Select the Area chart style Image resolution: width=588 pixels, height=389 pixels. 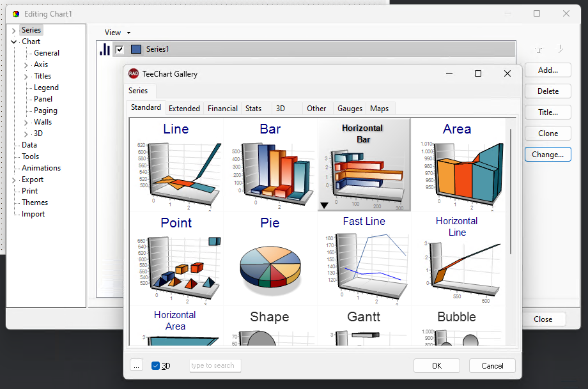tap(458, 165)
